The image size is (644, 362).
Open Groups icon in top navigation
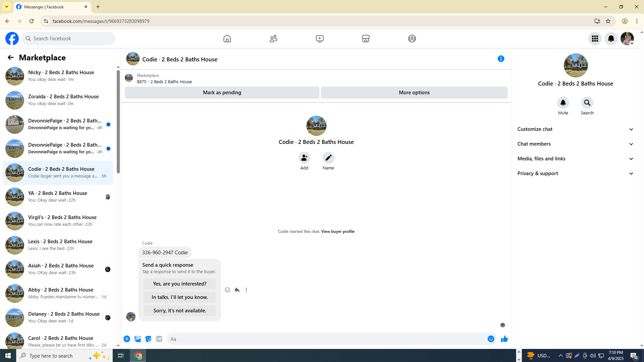412,39
